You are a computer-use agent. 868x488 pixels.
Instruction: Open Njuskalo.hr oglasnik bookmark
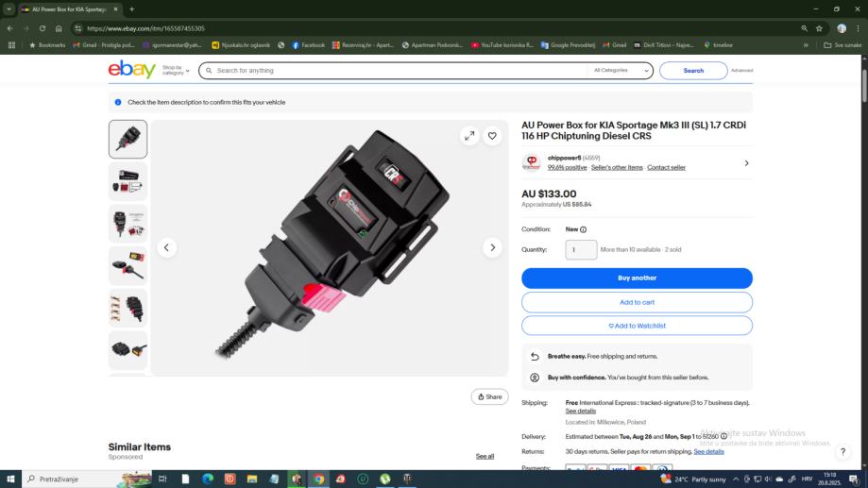[x=241, y=44]
